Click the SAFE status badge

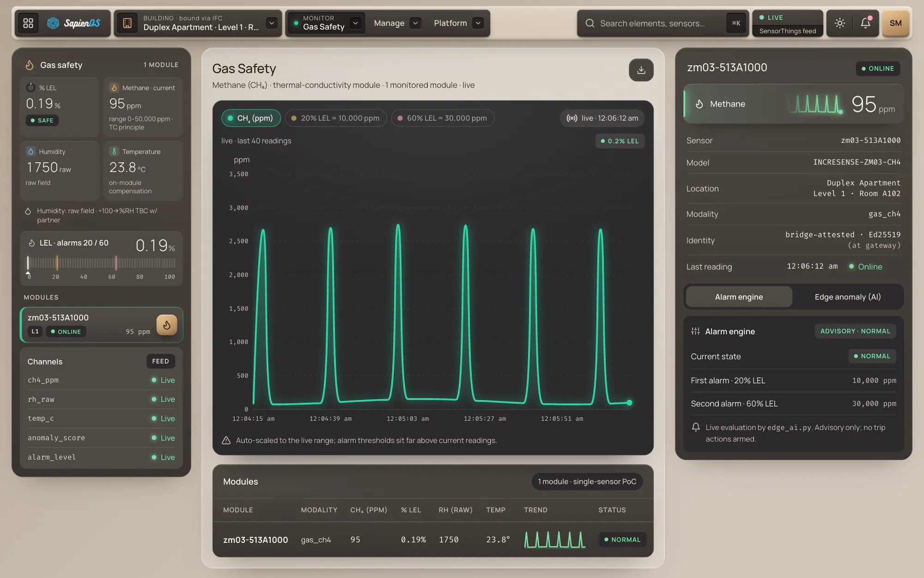click(x=42, y=120)
